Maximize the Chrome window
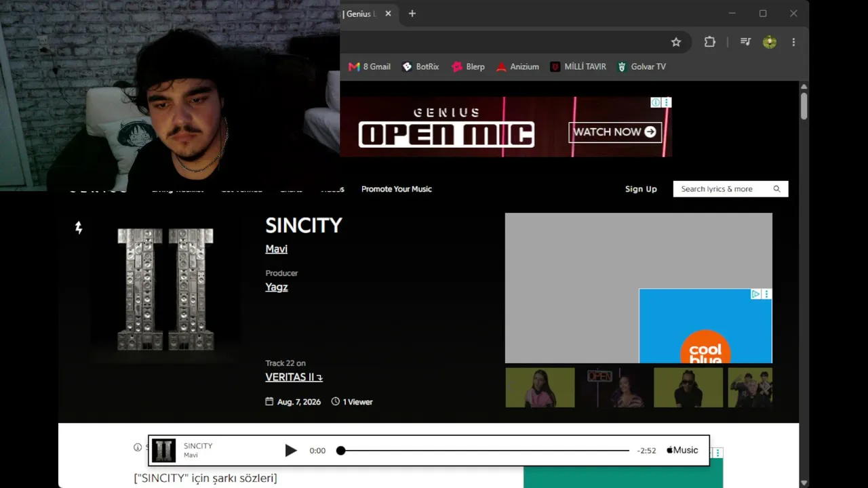This screenshot has width=868, height=488. pyautogui.click(x=763, y=14)
